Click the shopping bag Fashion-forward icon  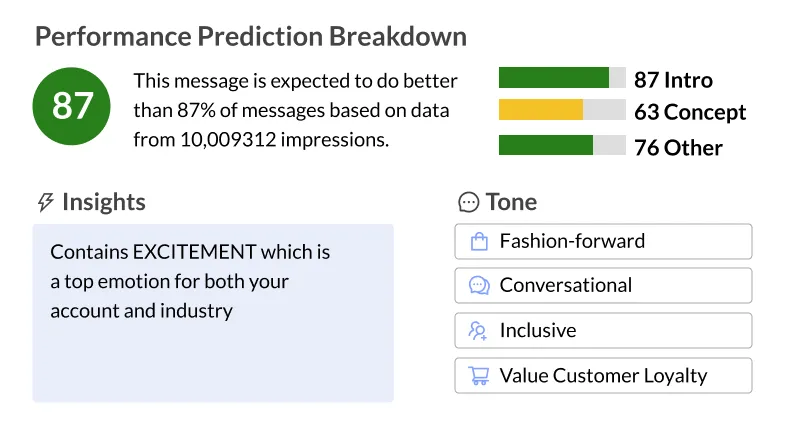pos(478,241)
